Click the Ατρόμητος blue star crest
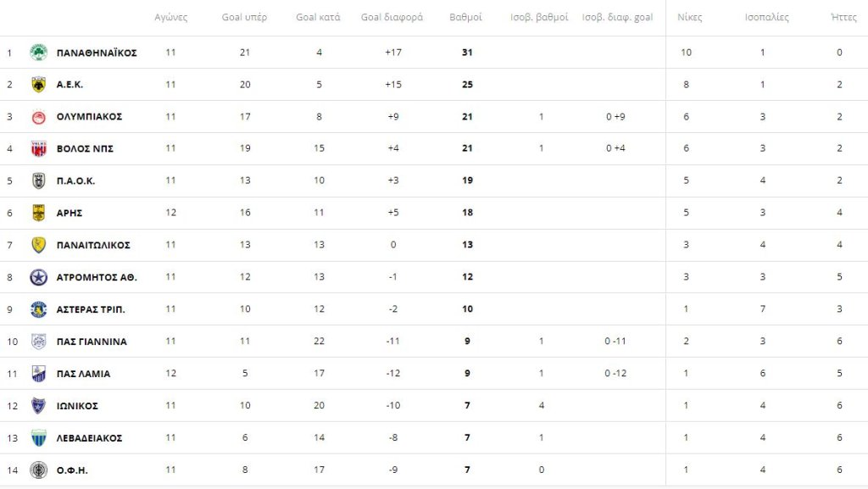 click(38, 277)
